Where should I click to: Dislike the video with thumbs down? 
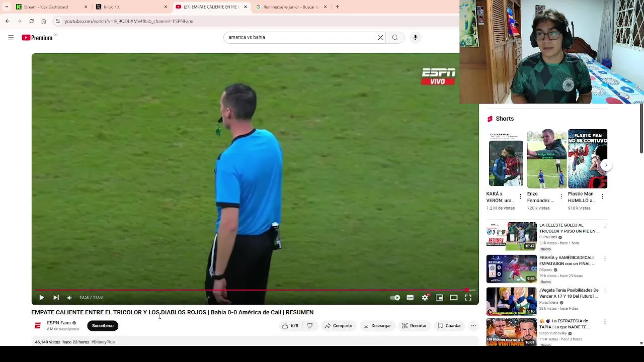point(310,326)
